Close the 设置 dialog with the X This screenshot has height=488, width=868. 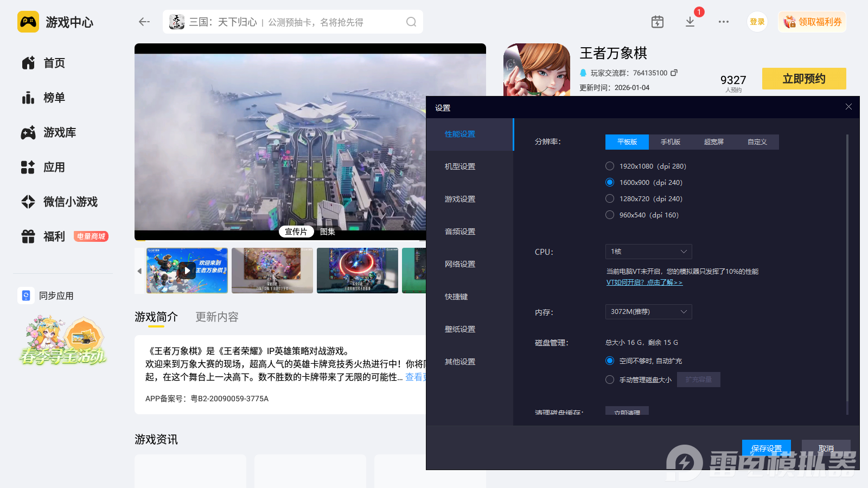848,107
